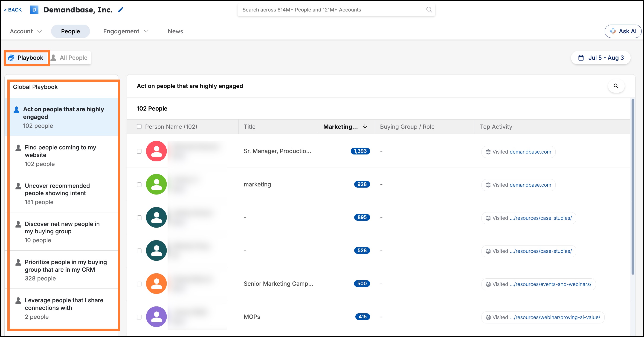
Task: Check the box for the marketing title row
Action: click(x=139, y=184)
